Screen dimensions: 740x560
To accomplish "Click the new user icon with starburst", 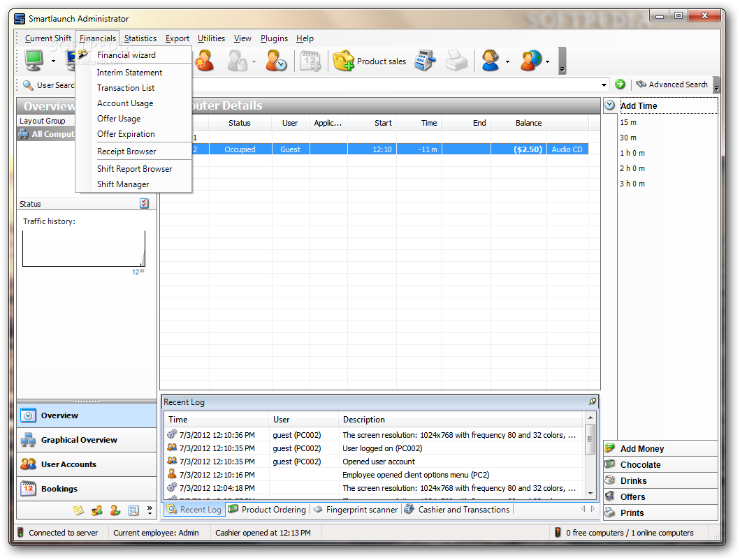I will point(205,60).
